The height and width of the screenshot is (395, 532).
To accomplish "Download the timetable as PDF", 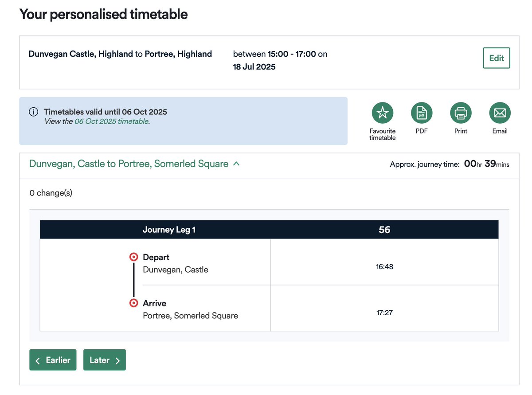I will (x=422, y=113).
